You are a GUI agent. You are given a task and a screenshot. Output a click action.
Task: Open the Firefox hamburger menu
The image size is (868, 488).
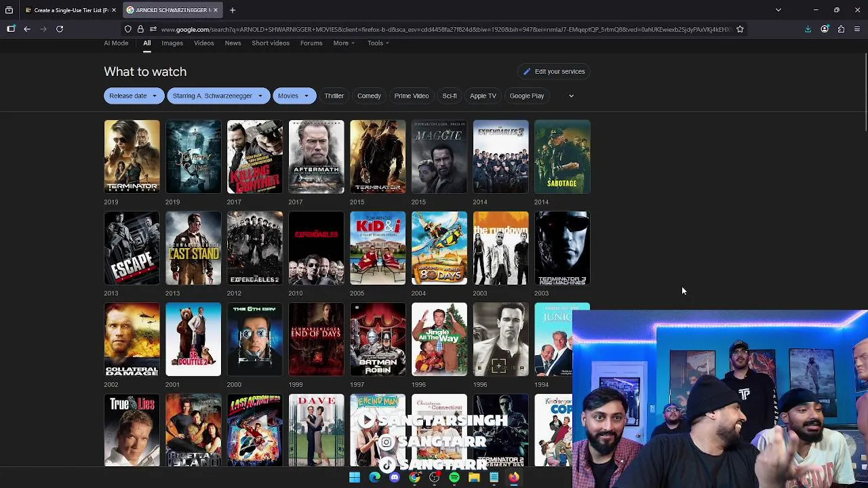tap(857, 29)
